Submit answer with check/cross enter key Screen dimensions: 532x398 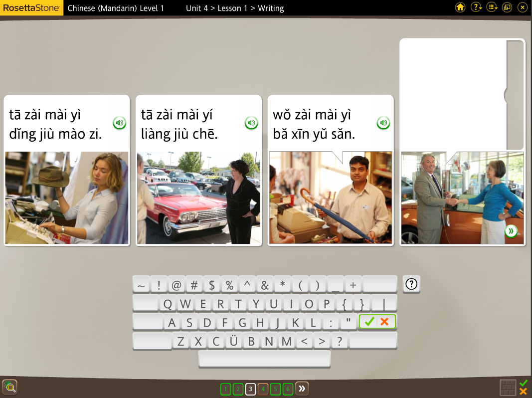(377, 322)
